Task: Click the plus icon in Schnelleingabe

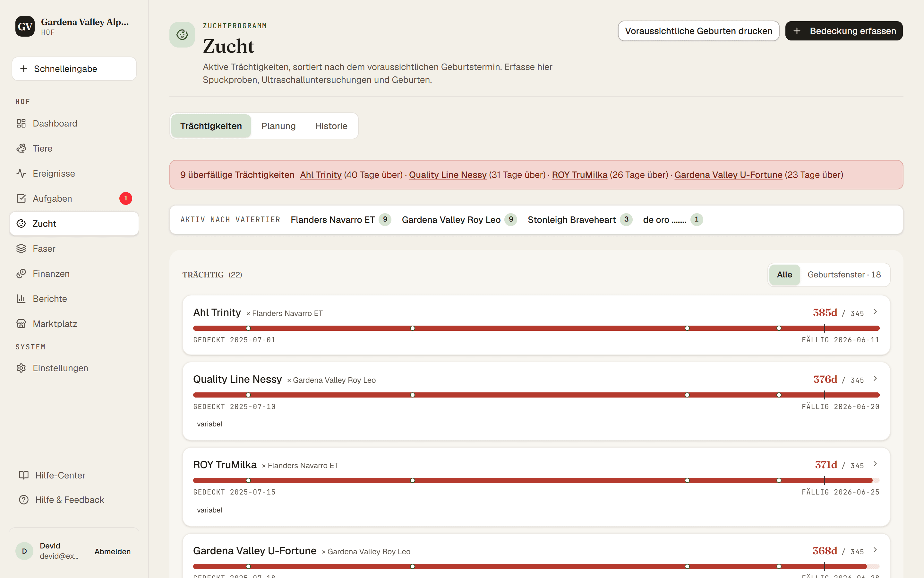Action: coord(24,69)
